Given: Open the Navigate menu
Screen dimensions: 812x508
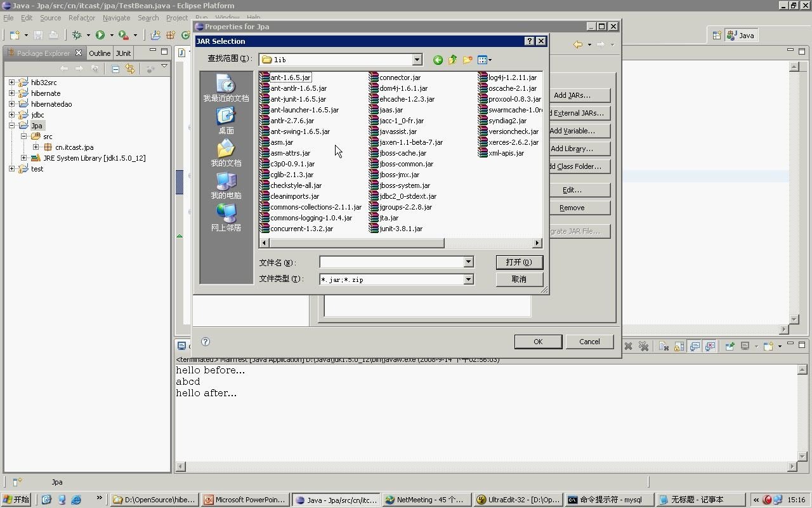Looking at the screenshot, I should (116, 18).
